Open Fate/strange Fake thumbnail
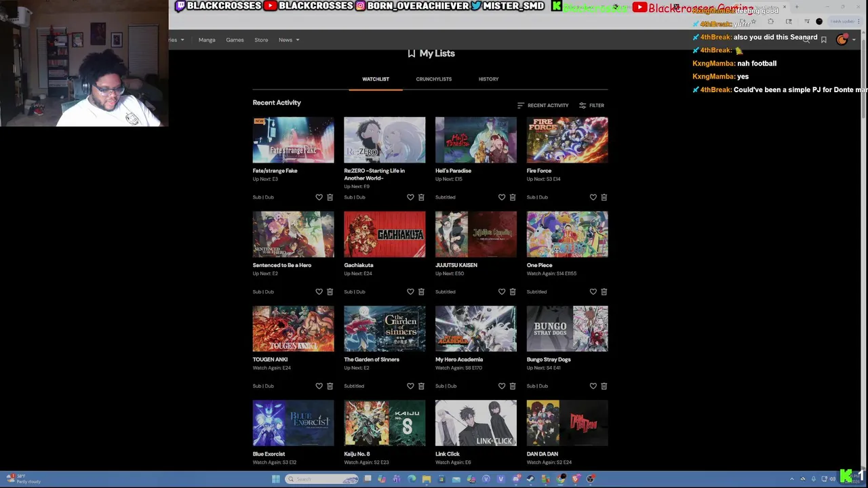The image size is (868, 488). [x=294, y=140]
